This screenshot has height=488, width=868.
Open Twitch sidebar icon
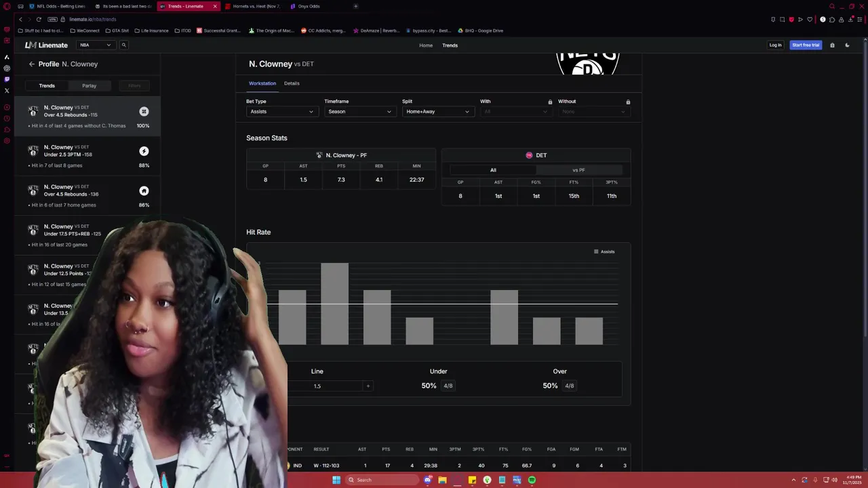[x=7, y=79]
